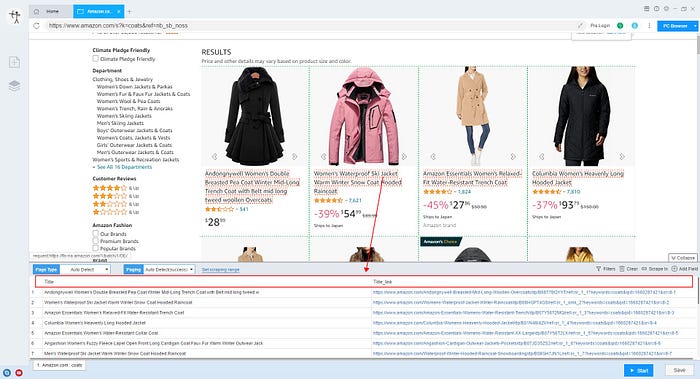Collapse the data preview panel
This screenshot has width=700, height=379.
coord(683,258)
